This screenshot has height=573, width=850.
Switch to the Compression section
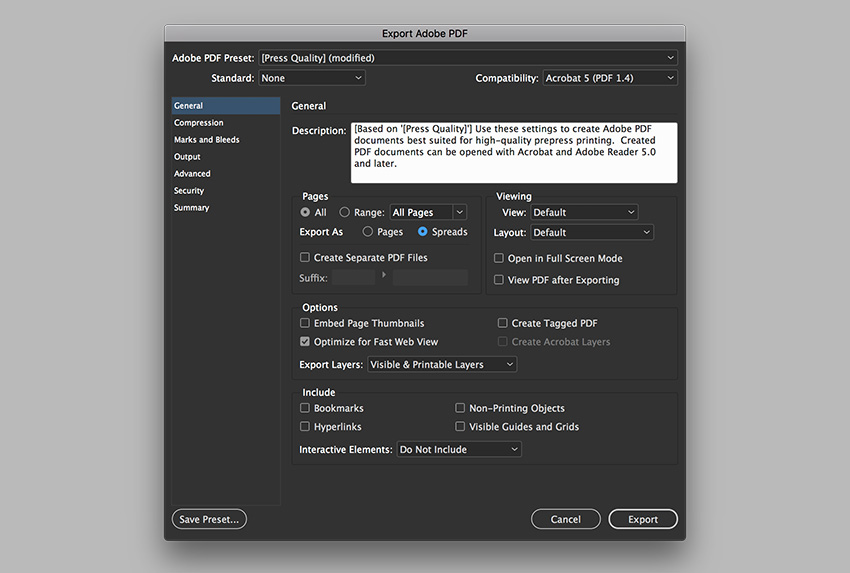[226, 123]
